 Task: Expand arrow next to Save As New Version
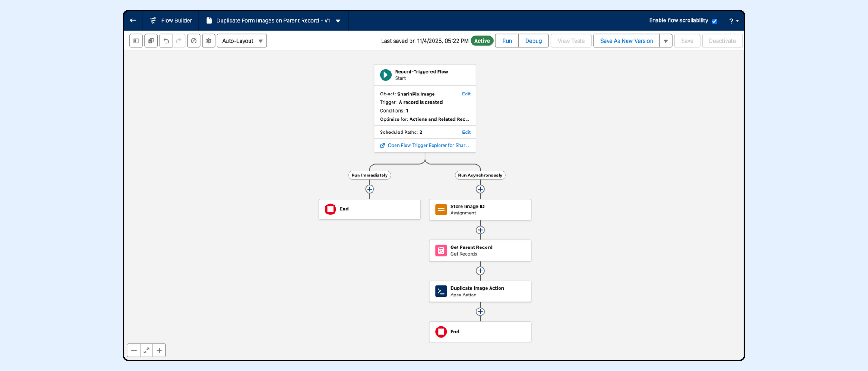[665, 41]
